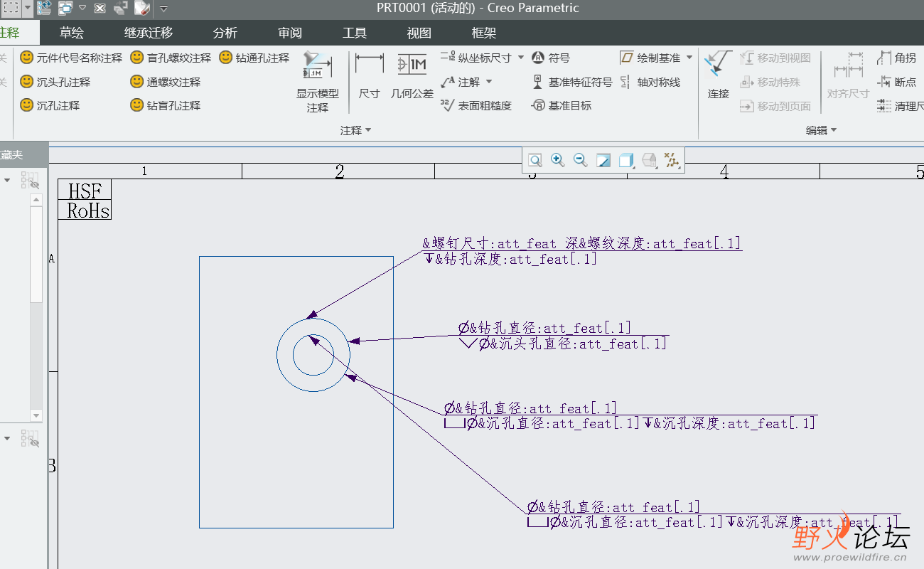Click the 钻通孔注释 smiley button
924x569 pixels.
254,58
